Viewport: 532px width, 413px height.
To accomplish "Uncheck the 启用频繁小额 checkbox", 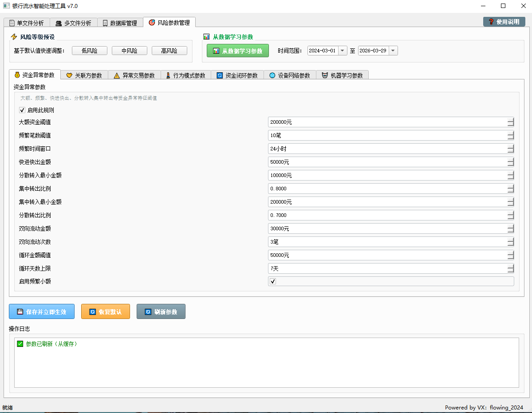I will coord(273,281).
